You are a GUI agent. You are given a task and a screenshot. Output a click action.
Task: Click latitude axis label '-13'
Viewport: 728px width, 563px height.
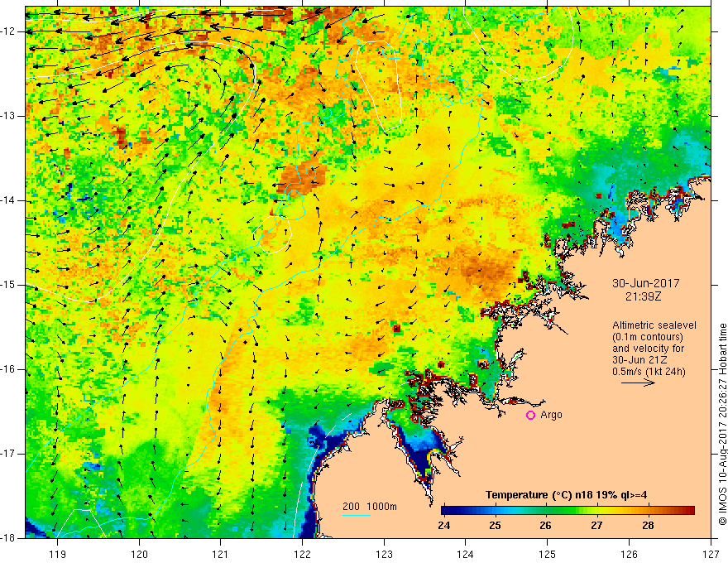click(x=9, y=116)
